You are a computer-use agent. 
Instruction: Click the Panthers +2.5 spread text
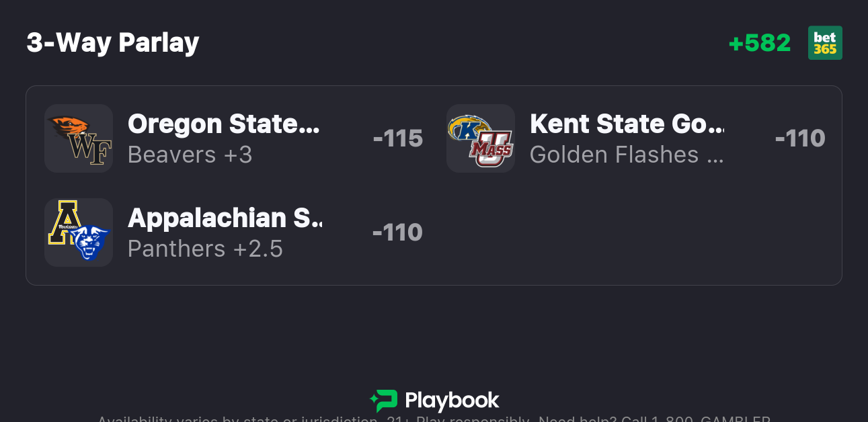[205, 249]
